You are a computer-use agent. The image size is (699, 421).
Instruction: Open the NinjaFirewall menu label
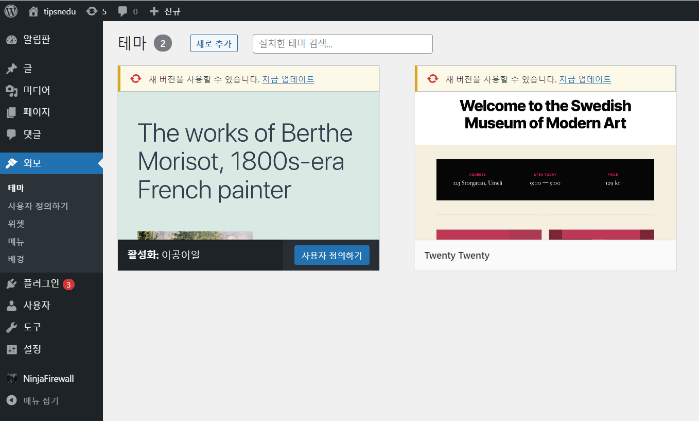pos(49,379)
